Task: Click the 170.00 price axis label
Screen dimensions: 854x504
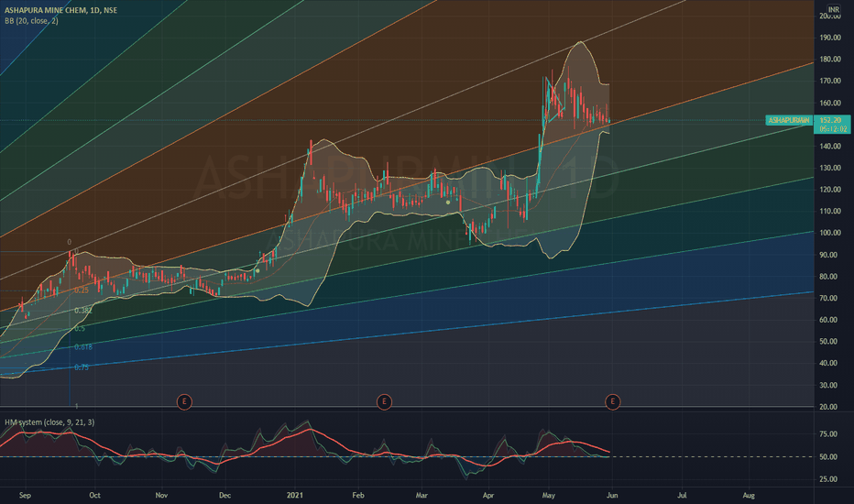Action: point(830,81)
